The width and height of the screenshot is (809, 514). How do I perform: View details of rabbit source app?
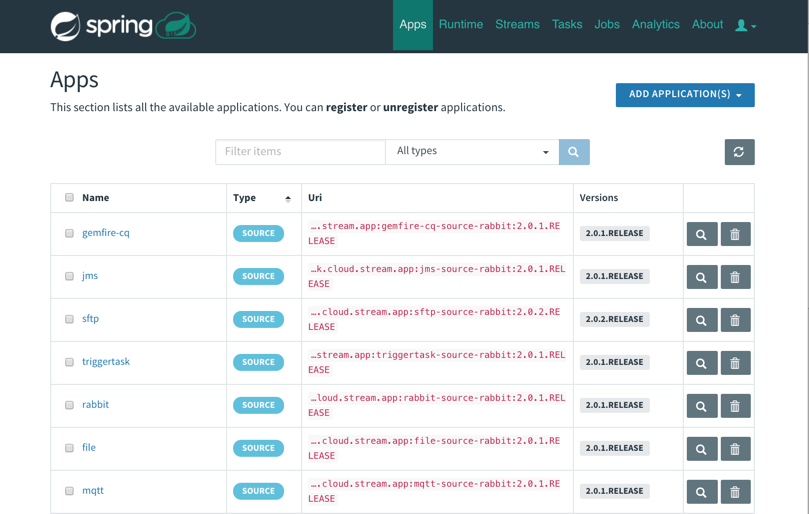[701, 406]
